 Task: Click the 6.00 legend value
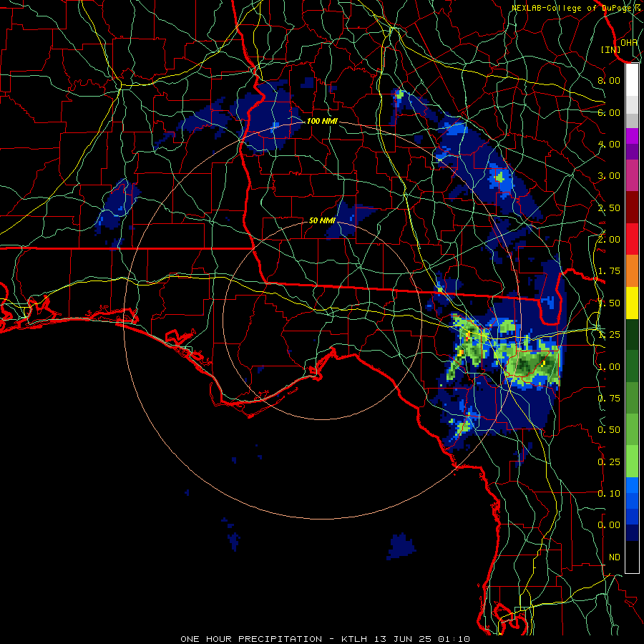[x=609, y=112]
